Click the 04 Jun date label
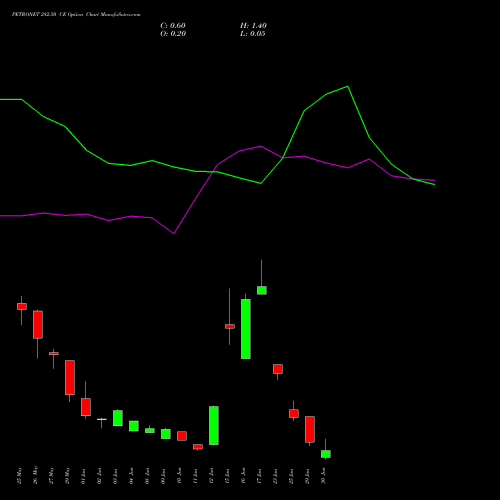The height and width of the screenshot is (500, 500). [132, 476]
